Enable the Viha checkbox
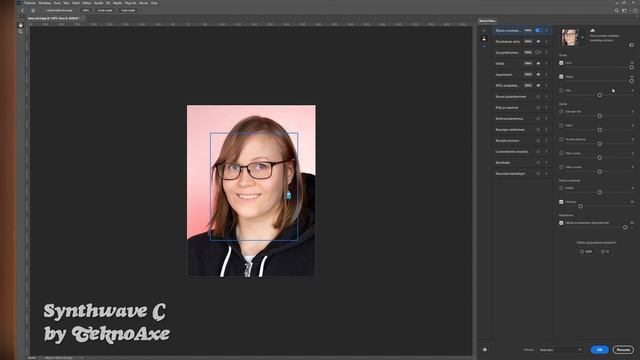The height and width of the screenshot is (360, 640). coord(561,91)
